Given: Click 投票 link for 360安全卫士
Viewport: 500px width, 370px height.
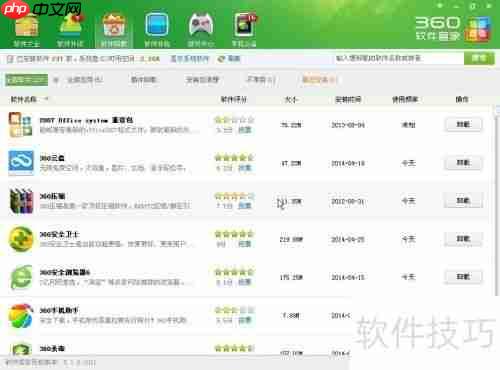Looking at the screenshot, I should click(x=245, y=244).
